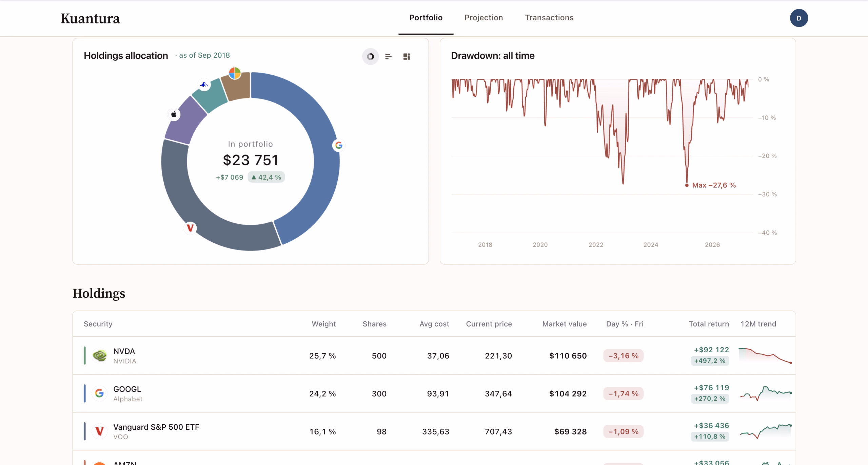
Task: Sort holdings by Weight column
Action: (x=323, y=324)
